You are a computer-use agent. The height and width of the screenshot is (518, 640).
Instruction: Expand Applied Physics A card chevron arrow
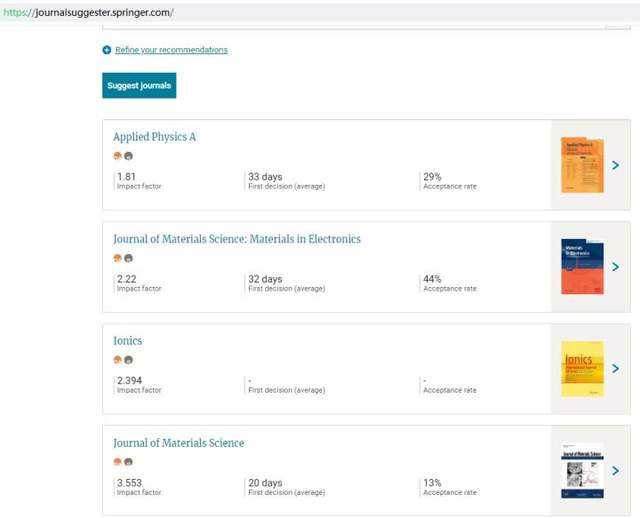pos(616,165)
